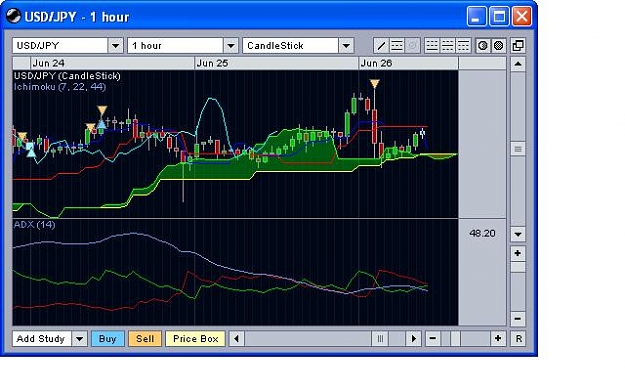The width and height of the screenshot is (625, 391).
Task: Click the Ichimoku (7, 22, 44) study label
Action: tap(60, 86)
